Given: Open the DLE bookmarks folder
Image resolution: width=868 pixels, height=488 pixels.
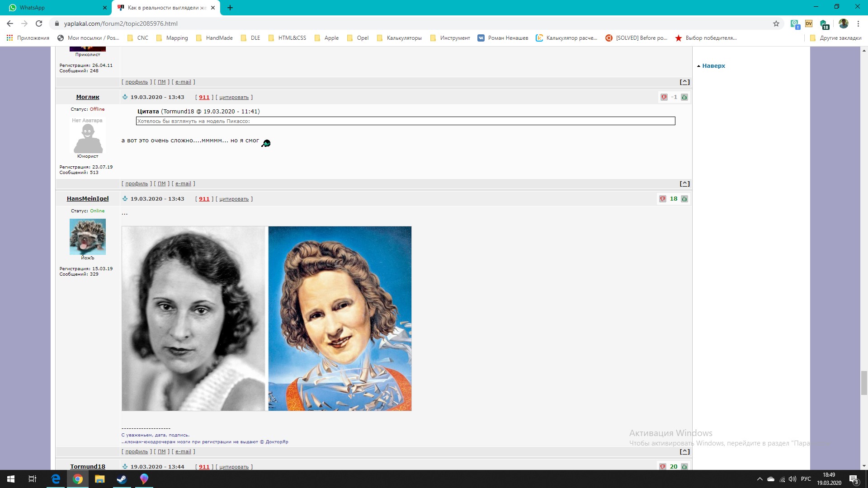Looking at the screenshot, I should [250, 38].
